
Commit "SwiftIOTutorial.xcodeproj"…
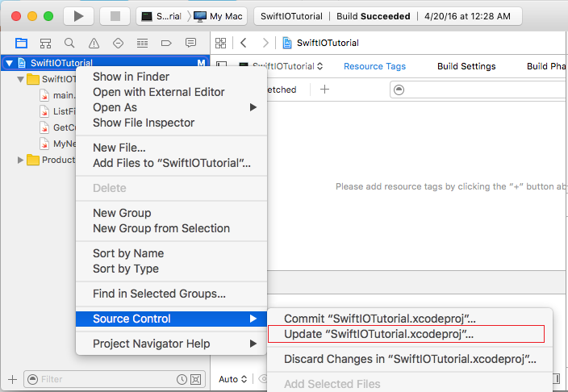click(x=410, y=319)
